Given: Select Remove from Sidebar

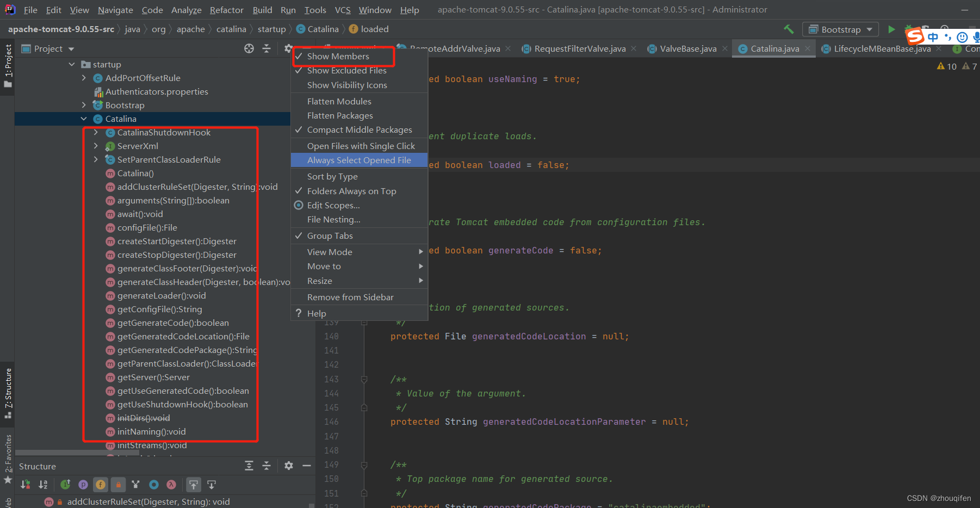Looking at the screenshot, I should [x=359, y=297].
